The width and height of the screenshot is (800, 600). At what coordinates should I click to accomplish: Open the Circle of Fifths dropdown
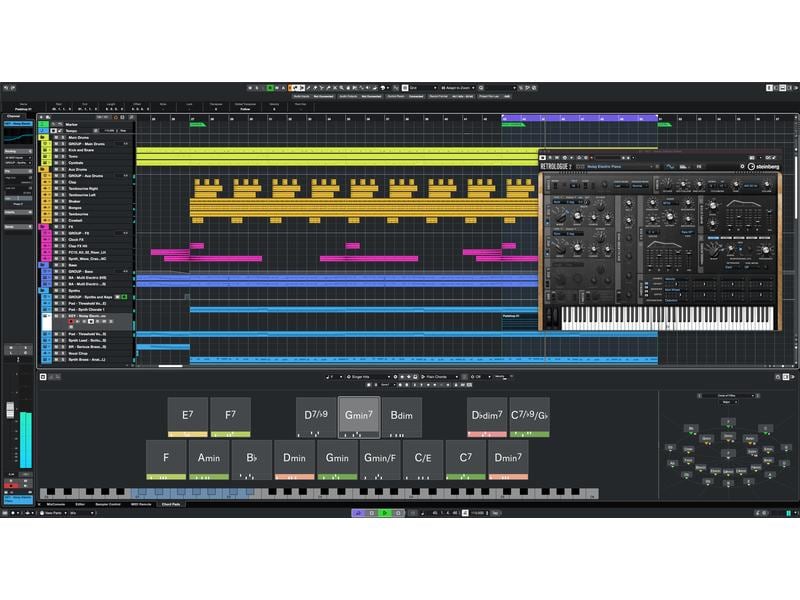point(729,395)
